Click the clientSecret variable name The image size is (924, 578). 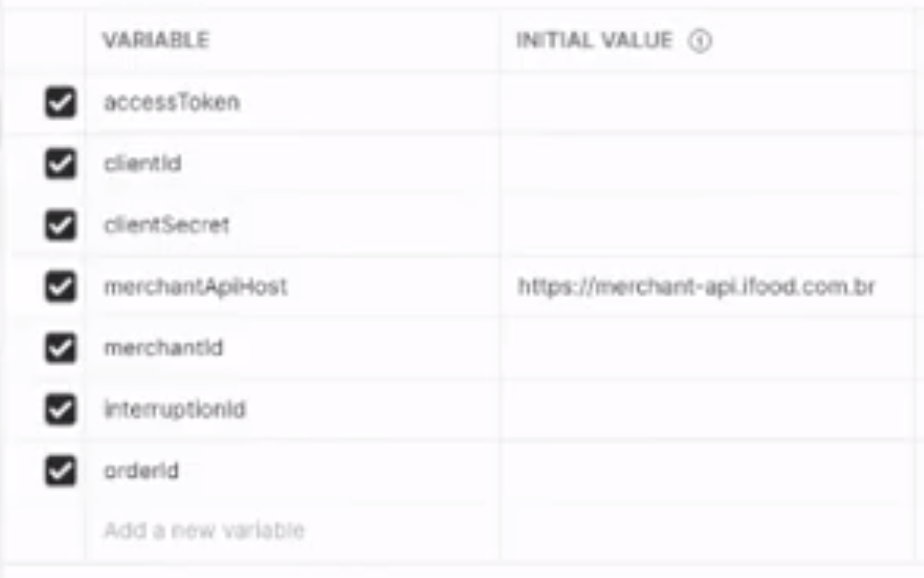click(166, 226)
